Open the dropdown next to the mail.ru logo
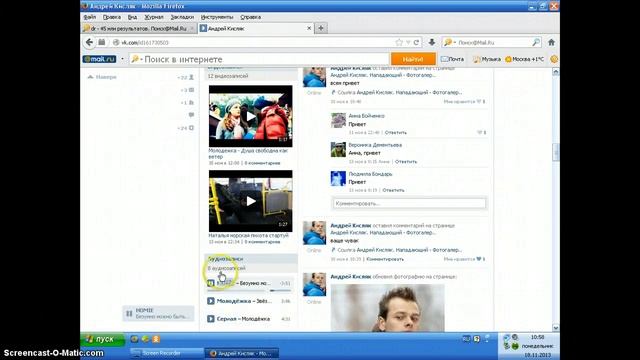Image resolution: width=640 pixels, height=360 pixels. [122, 59]
